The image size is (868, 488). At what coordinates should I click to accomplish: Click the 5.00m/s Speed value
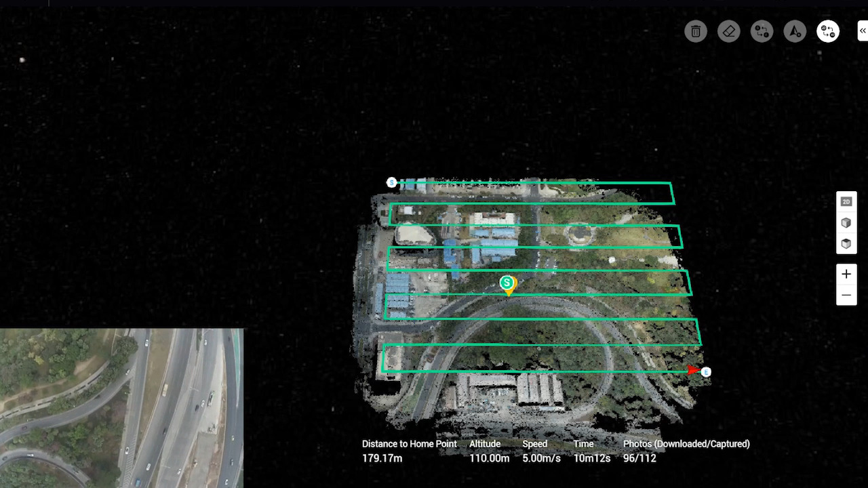point(541,458)
